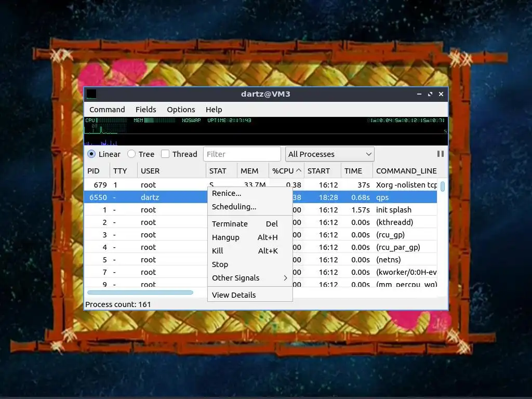Click the UPTIME readout in status strip
Image resolution: width=532 pixels, height=399 pixels.
coord(229,120)
